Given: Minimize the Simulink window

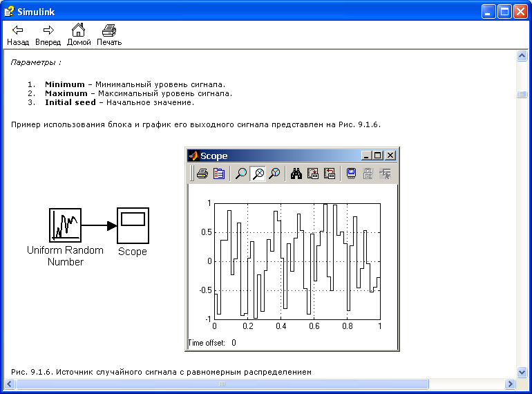Looking at the screenshot, I should coord(488,12).
